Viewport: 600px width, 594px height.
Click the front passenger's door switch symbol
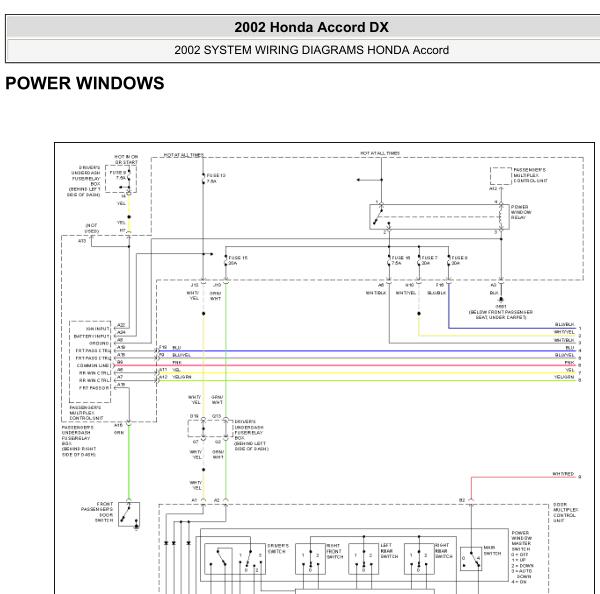129,514
